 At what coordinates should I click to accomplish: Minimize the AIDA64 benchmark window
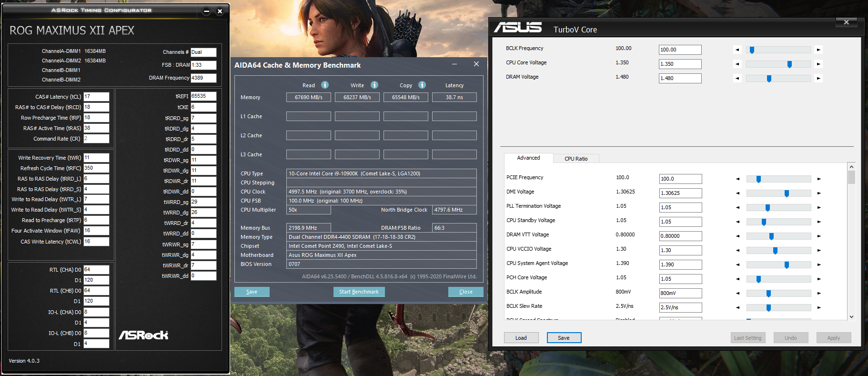click(x=454, y=64)
